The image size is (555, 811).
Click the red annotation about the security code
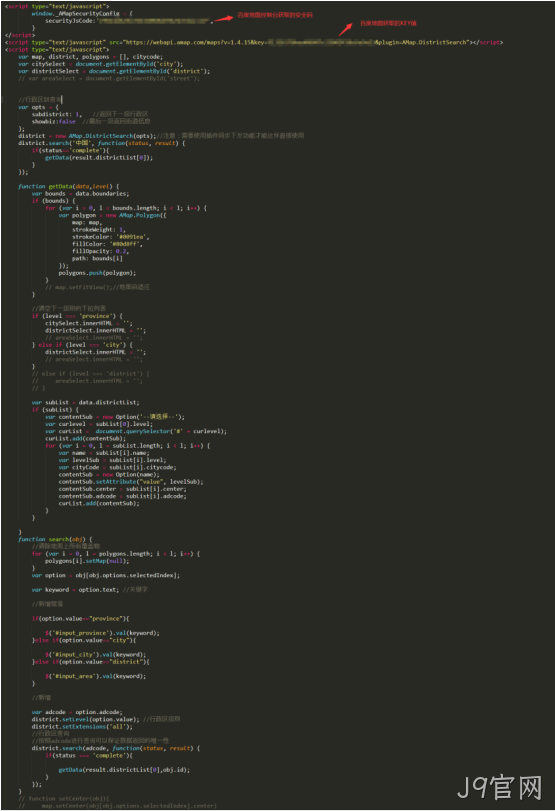point(275,15)
